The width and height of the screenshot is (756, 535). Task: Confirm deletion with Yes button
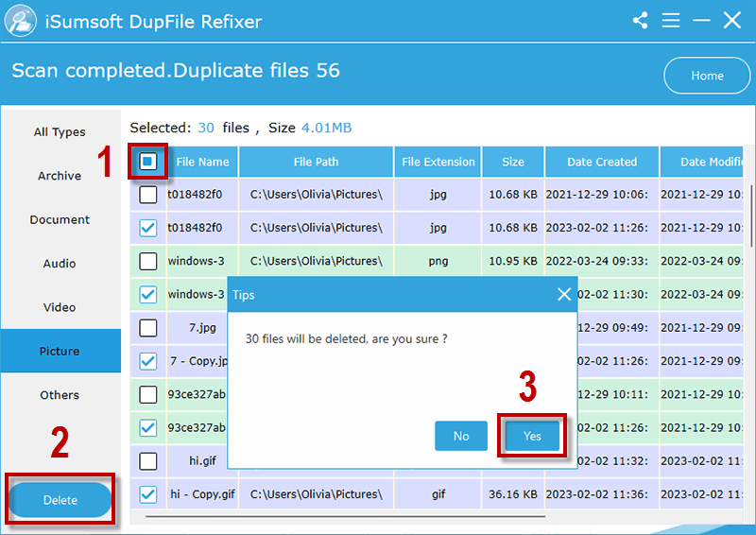pyautogui.click(x=532, y=436)
